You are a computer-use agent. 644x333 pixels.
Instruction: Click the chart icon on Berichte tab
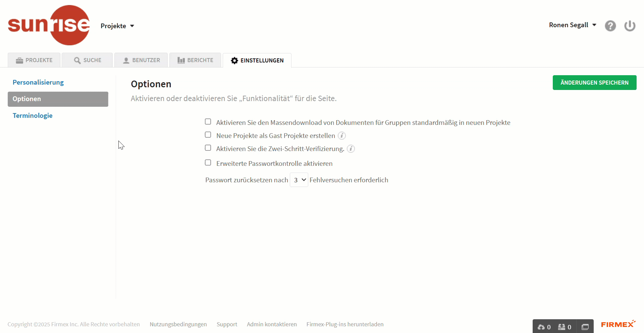coord(181,60)
